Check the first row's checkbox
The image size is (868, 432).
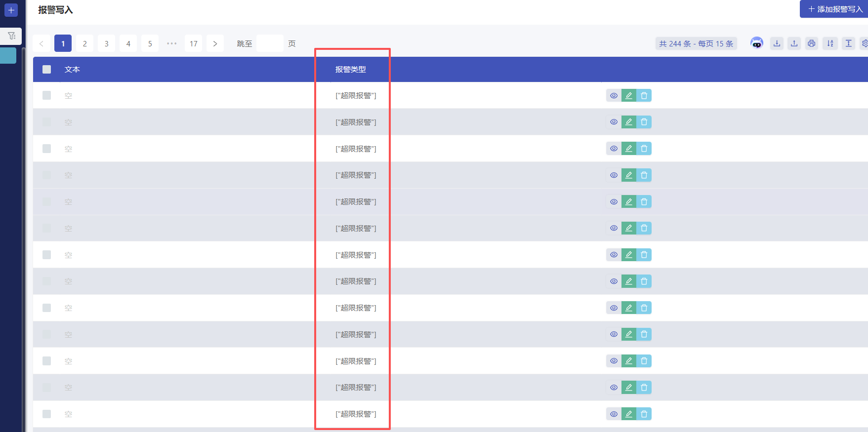tap(46, 95)
